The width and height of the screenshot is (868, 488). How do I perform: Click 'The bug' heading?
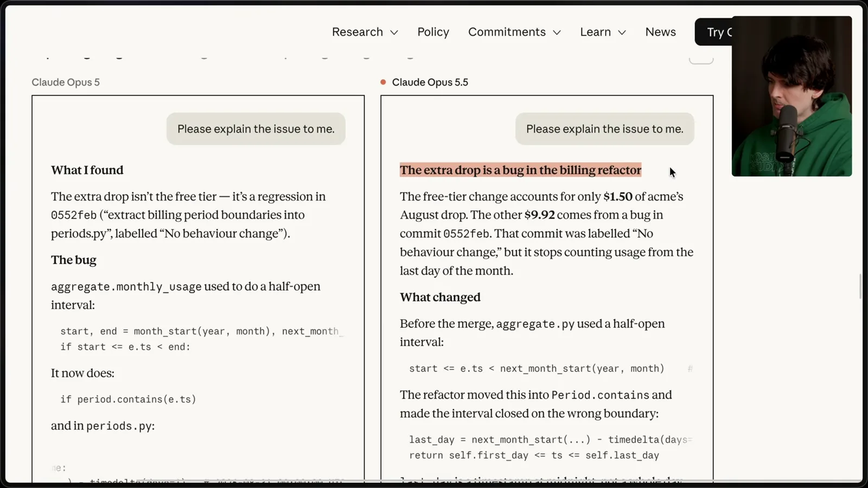pyautogui.click(x=74, y=260)
